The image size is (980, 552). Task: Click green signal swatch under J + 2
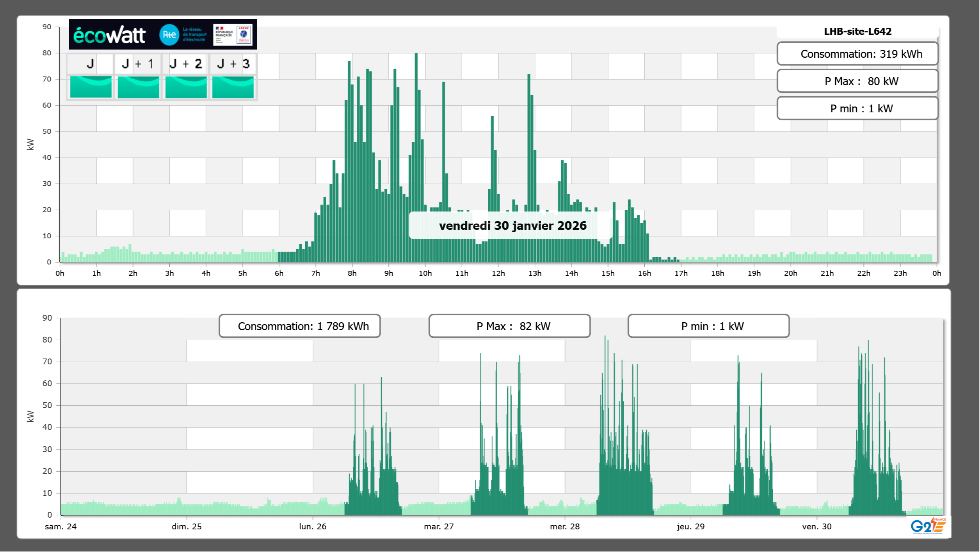click(x=186, y=87)
